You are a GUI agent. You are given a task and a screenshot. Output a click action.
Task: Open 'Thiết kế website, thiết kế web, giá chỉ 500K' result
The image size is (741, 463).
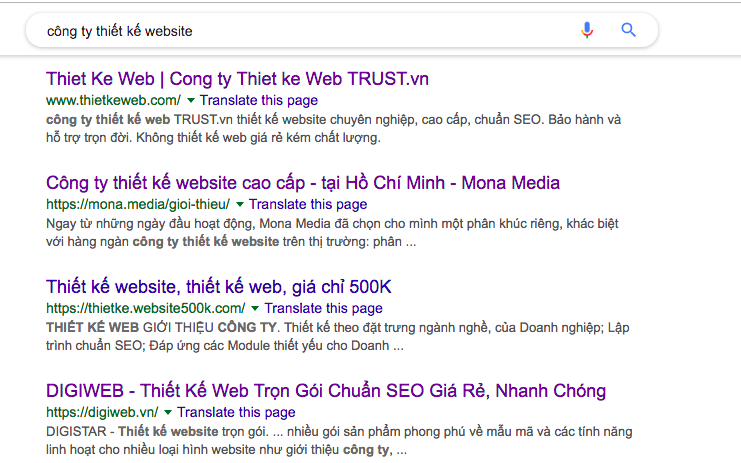tap(219, 287)
